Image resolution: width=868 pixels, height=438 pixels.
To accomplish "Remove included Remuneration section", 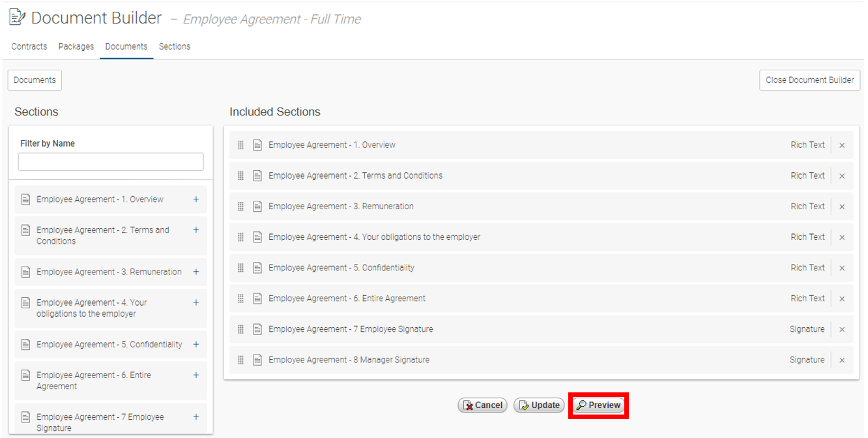I will 842,207.
